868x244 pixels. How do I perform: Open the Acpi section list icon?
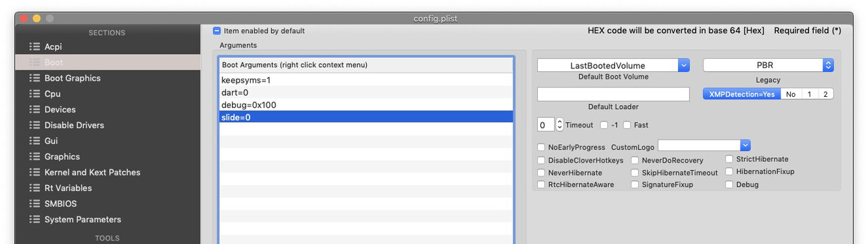[35, 47]
